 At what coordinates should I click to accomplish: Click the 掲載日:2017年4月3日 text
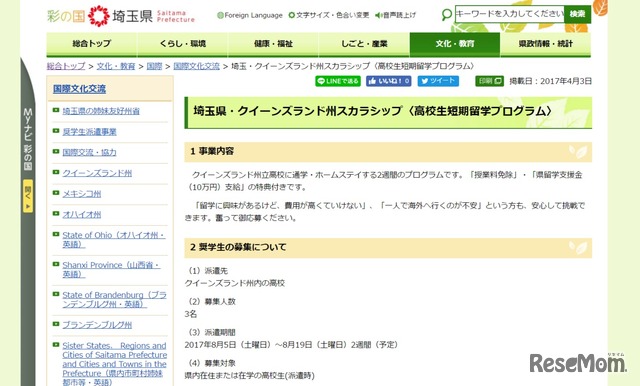550,81
